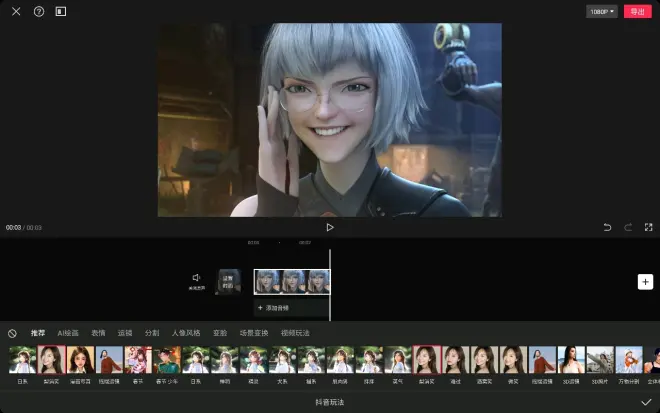Viewport: 660px width, 413px height.
Task: Click the help question mark icon
Action: 39,12
